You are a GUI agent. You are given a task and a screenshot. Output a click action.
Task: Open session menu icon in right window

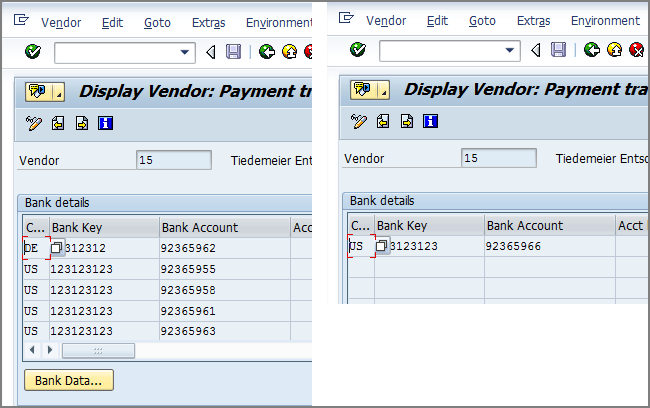coord(346,17)
